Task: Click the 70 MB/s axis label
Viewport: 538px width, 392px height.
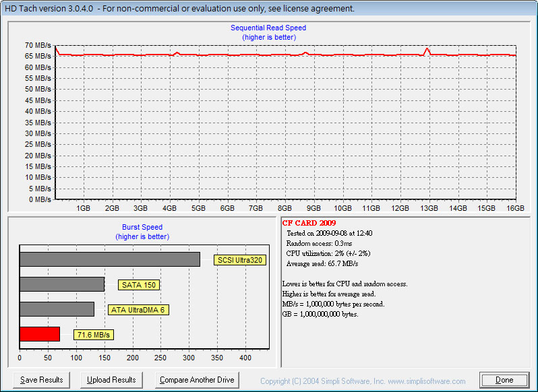Action: 38,45
